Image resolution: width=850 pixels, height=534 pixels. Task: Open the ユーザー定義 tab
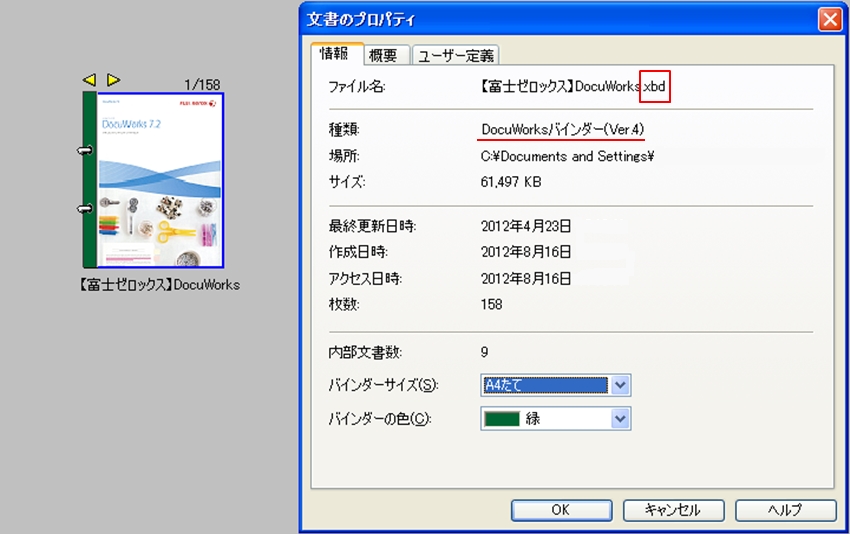(456, 55)
